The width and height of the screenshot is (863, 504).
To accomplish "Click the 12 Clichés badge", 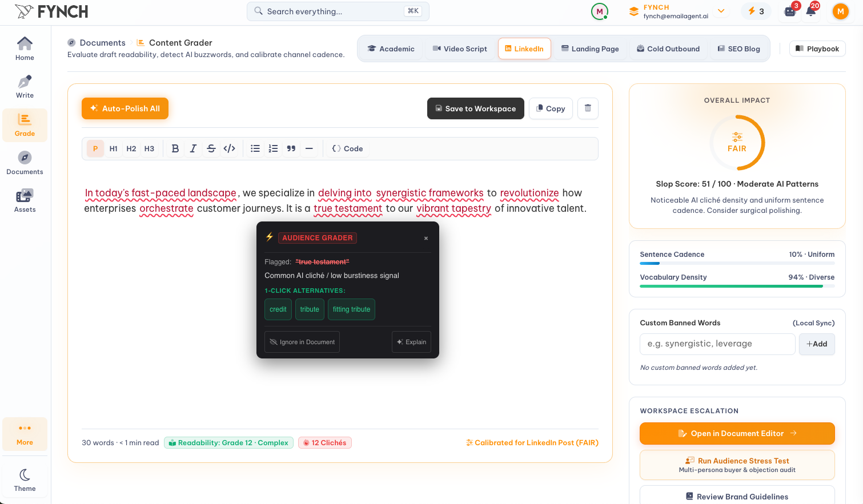I will tap(324, 443).
